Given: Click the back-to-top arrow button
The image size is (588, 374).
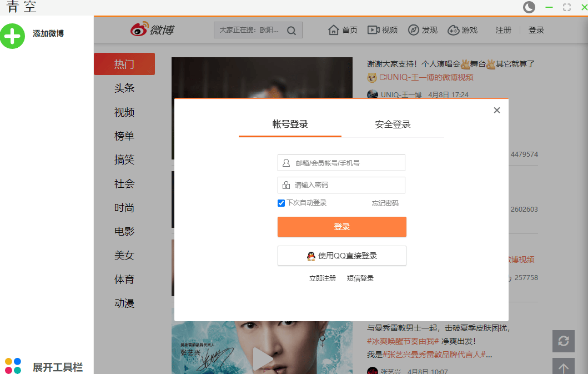Looking at the screenshot, I should [x=563, y=366].
